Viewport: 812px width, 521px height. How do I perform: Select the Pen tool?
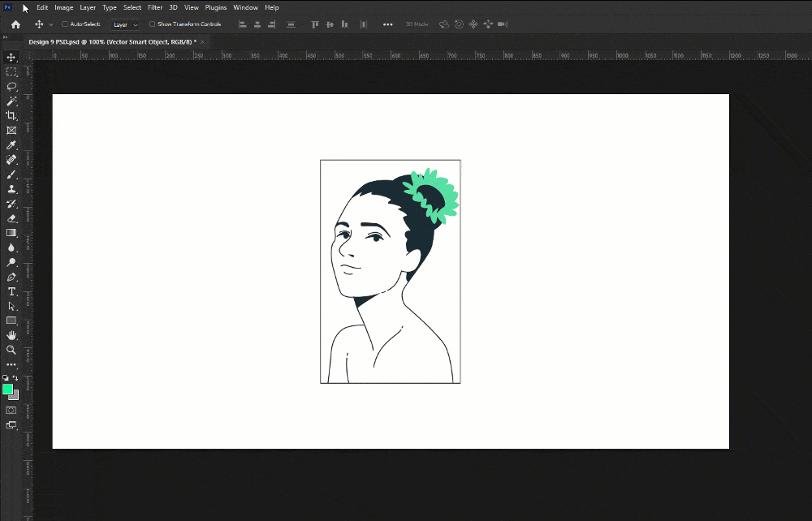click(11, 277)
